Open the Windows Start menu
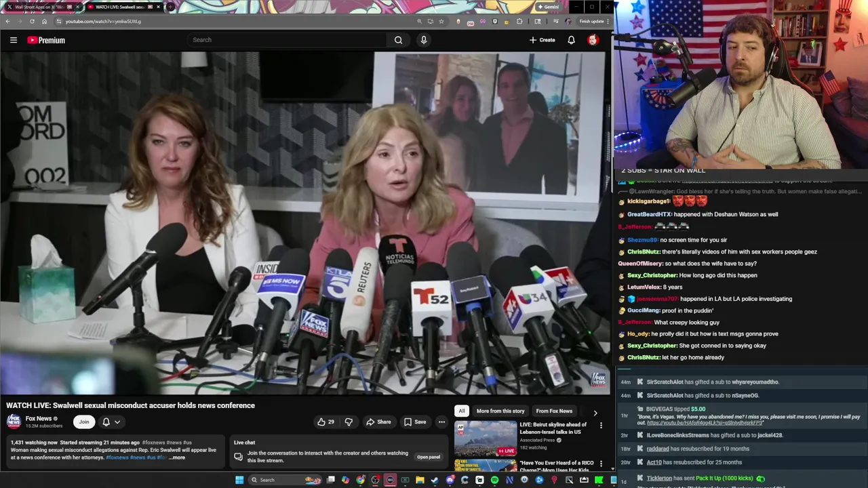This screenshot has height=488, width=868. (x=239, y=480)
